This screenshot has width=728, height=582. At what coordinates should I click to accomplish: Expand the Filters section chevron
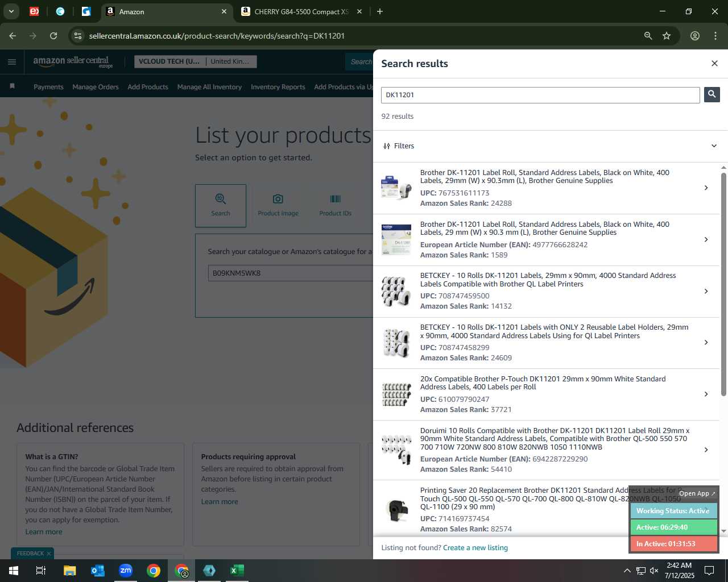tap(714, 146)
